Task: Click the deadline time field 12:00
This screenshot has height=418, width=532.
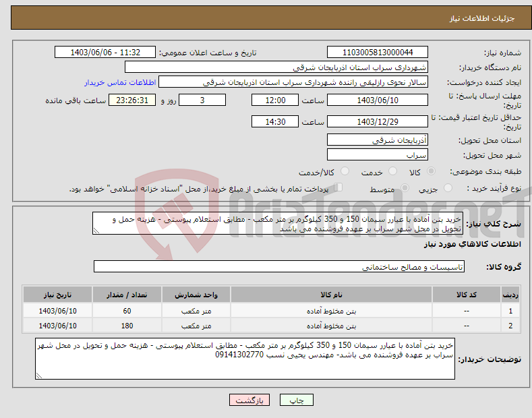Action: [x=275, y=100]
